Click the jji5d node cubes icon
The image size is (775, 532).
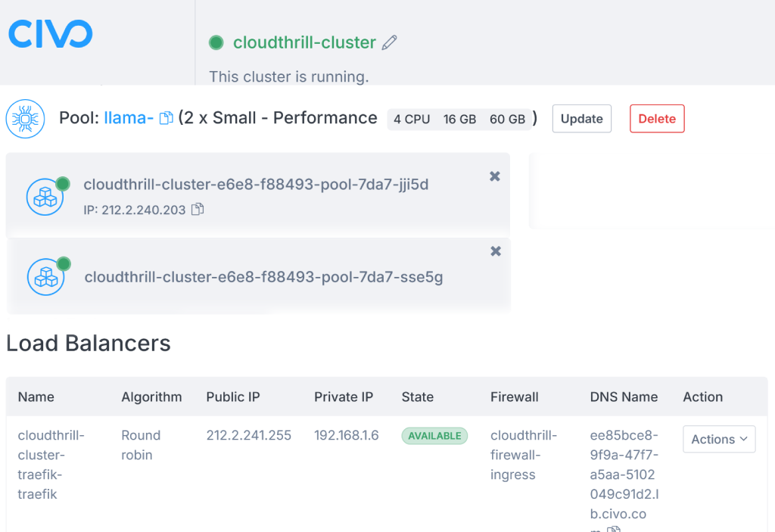pos(45,197)
